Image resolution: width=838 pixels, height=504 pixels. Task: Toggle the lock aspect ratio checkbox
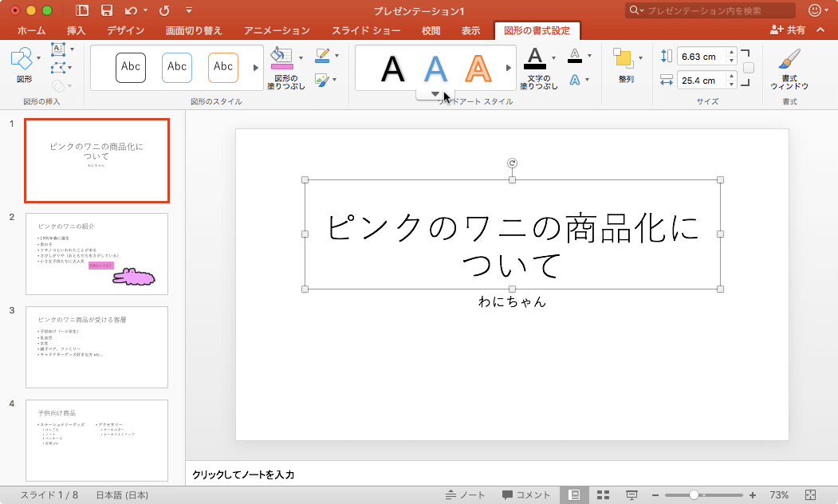pyautogui.click(x=748, y=68)
